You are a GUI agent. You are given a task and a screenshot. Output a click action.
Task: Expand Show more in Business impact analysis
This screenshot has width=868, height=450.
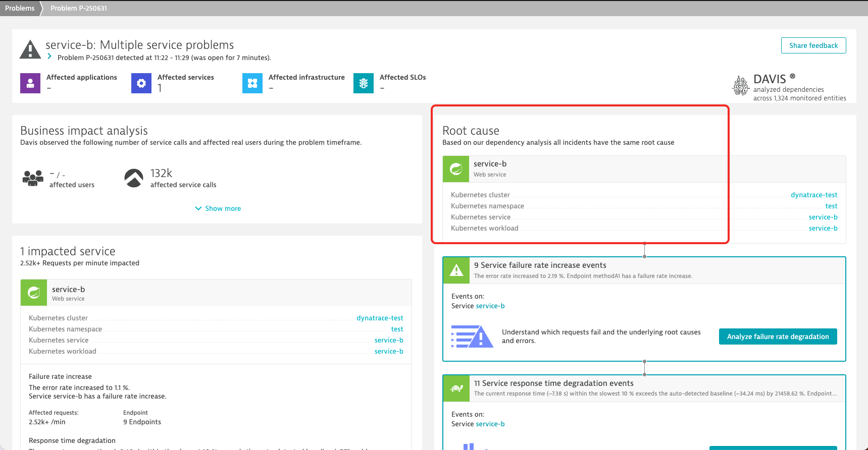218,208
